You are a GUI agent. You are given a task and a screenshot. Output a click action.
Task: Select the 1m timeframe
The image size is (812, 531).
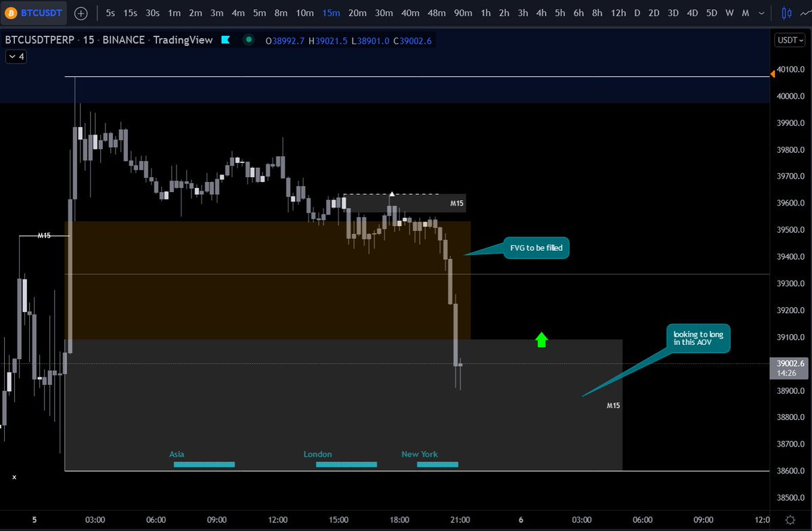[174, 13]
